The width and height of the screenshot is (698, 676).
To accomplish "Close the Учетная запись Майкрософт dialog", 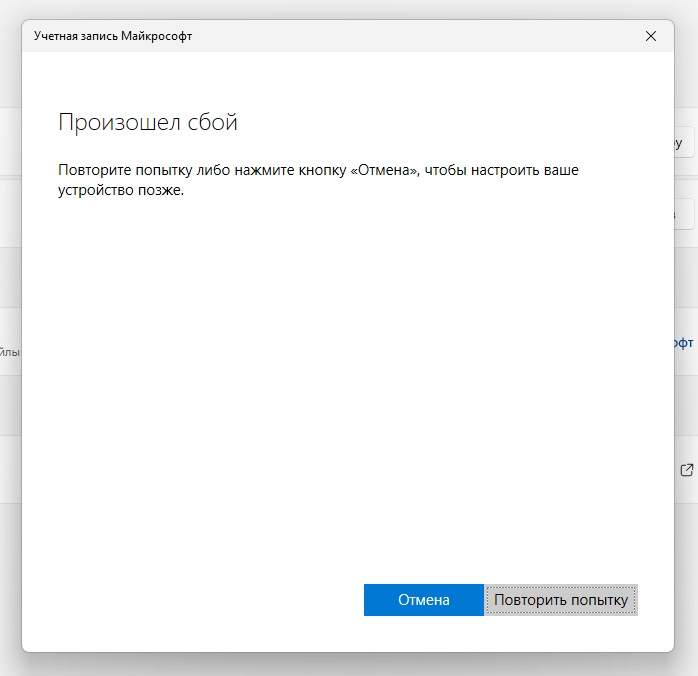I will pos(650,36).
